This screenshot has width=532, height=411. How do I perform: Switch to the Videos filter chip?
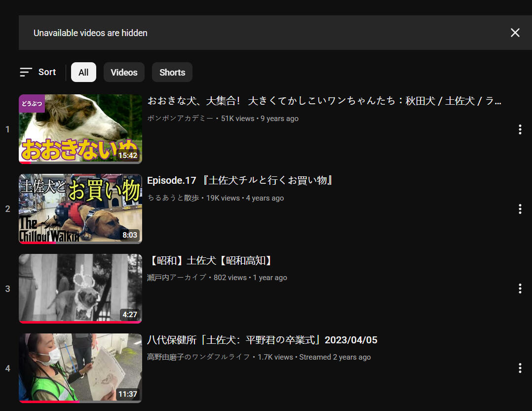tap(124, 72)
